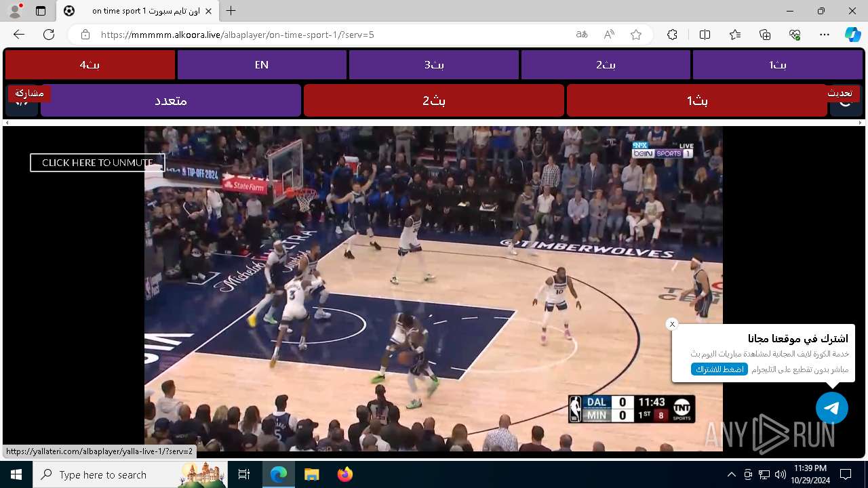
Task: Click the مشاركة share label
Action: pyautogui.click(x=29, y=93)
